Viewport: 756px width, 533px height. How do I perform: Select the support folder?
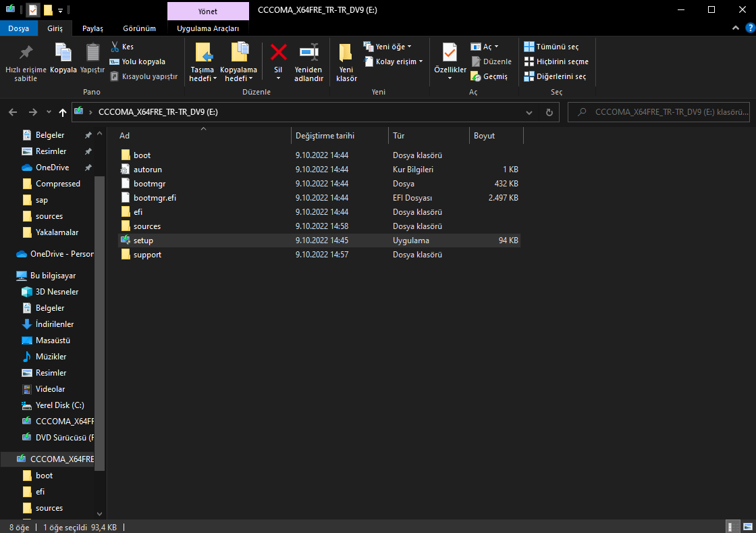(318, 254)
